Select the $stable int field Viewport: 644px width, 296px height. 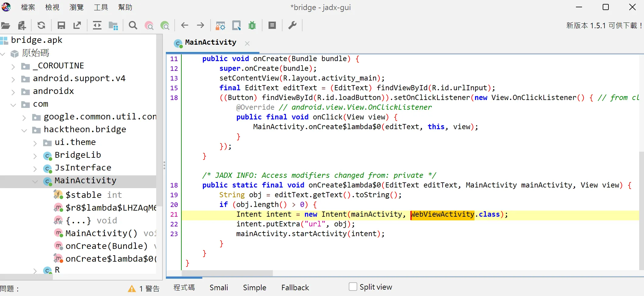(x=94, y=195)
